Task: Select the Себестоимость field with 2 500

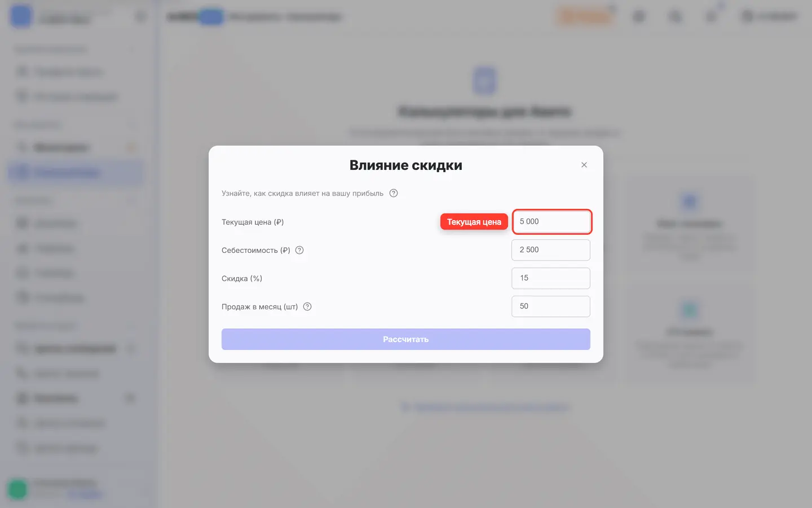Action: click(x=551, y=250)
